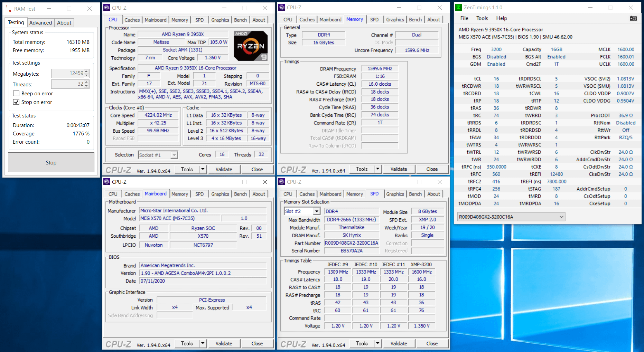Click Close in CPU-Z Mainboard window
644x352 pixels.
pyautogui.click(x=257, y=343)
